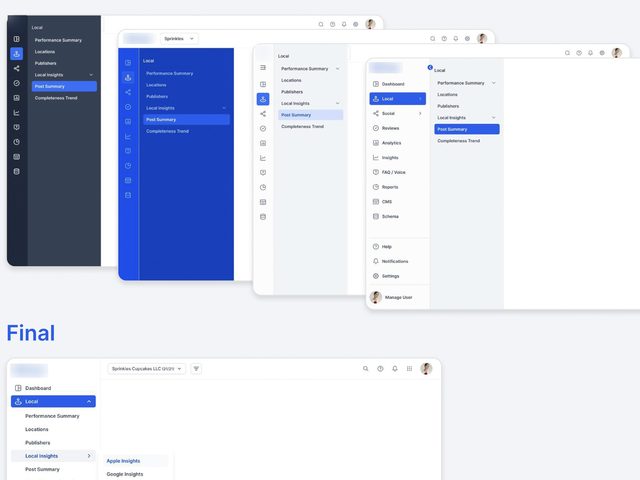Select Post Summary in the dark sidebar mockup
Screen dimensions: 640x480
(x=64, y=86)
